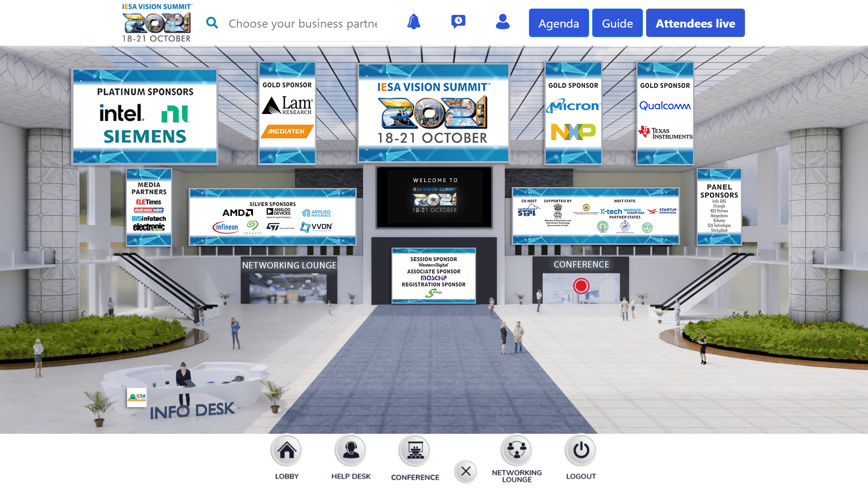
Task: Click the IESA logo at info desk
Action: [x=137, y=397]
